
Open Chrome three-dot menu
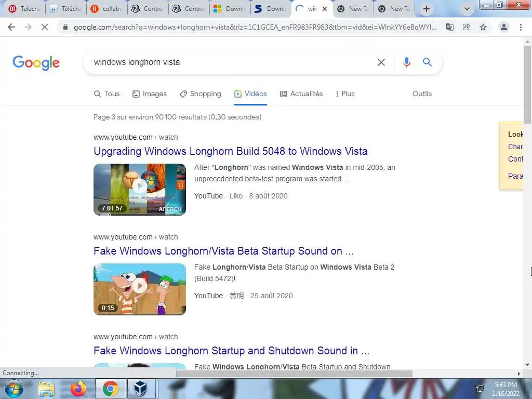pyautogui.click(x=521, y=27)
